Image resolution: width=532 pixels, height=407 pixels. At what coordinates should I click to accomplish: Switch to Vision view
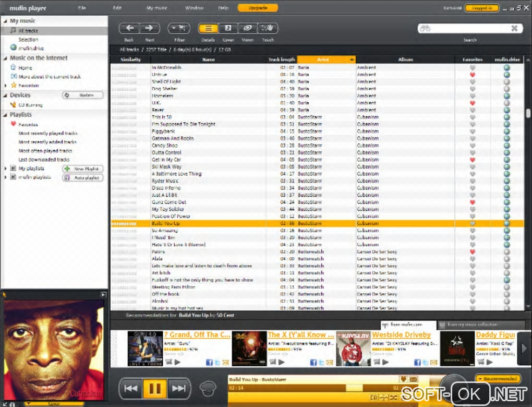click(247, 28)
